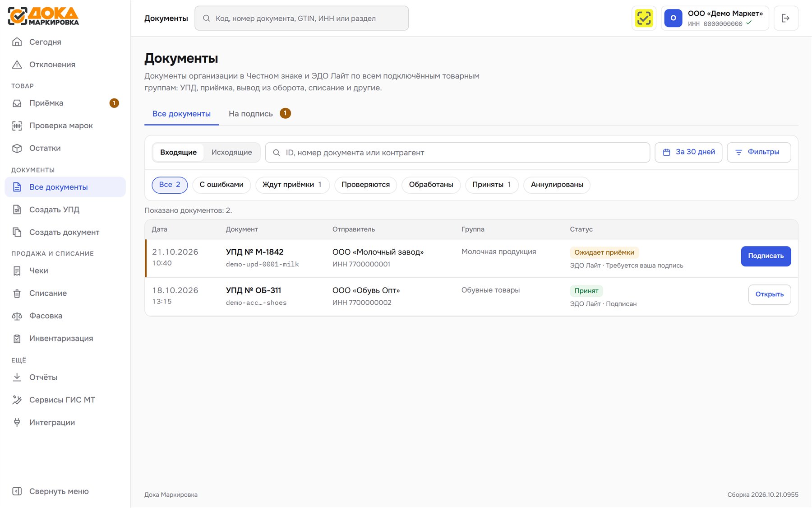Click the Приёмка inbox icon
The image size is (812, 508).
[x=17, y=103]
